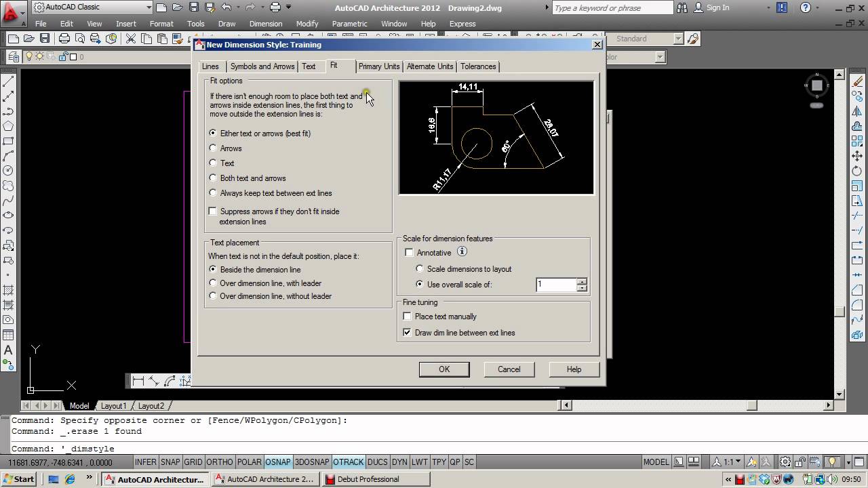Switch to Debut Professional taskbar button
Viewport: 868px width, 488px height.
(x=376, y=479)
